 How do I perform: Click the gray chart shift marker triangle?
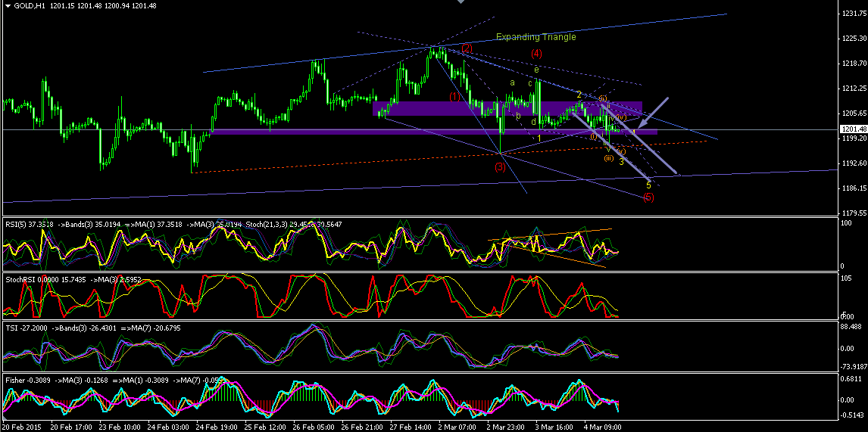pos(460,2)
